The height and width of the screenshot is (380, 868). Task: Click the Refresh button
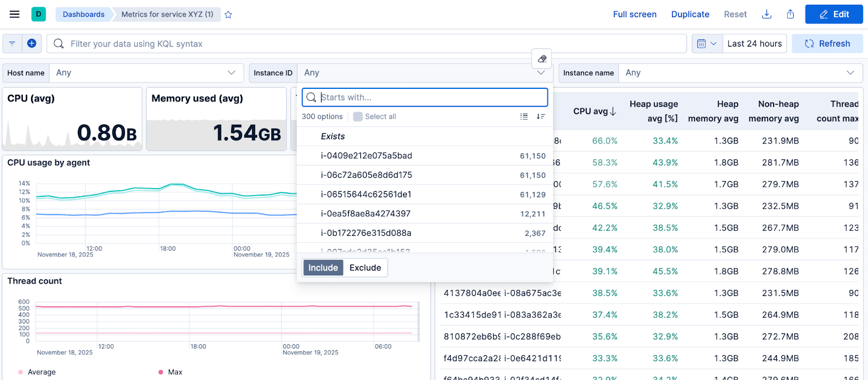point(827,43)
